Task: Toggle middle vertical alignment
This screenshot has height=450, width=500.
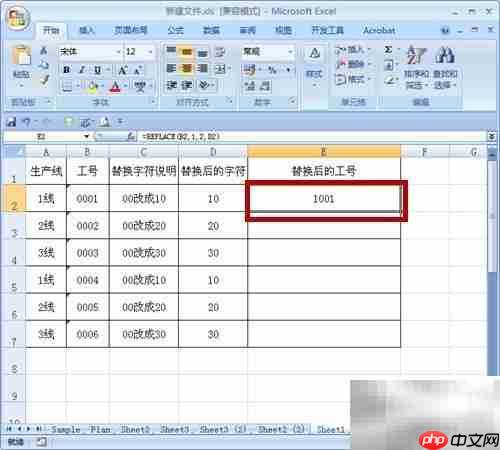Action: point(187,51)
